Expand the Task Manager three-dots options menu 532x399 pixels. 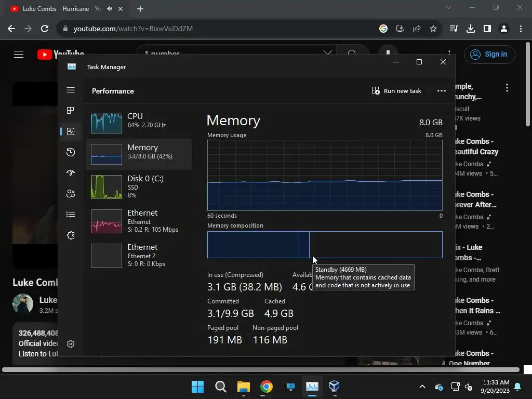coord(442,90)
